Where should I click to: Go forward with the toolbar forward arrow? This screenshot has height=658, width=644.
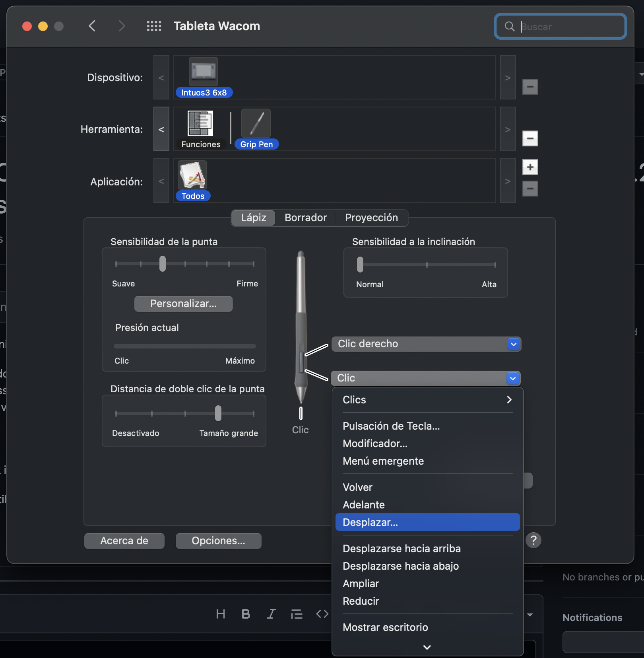(122, 26)
